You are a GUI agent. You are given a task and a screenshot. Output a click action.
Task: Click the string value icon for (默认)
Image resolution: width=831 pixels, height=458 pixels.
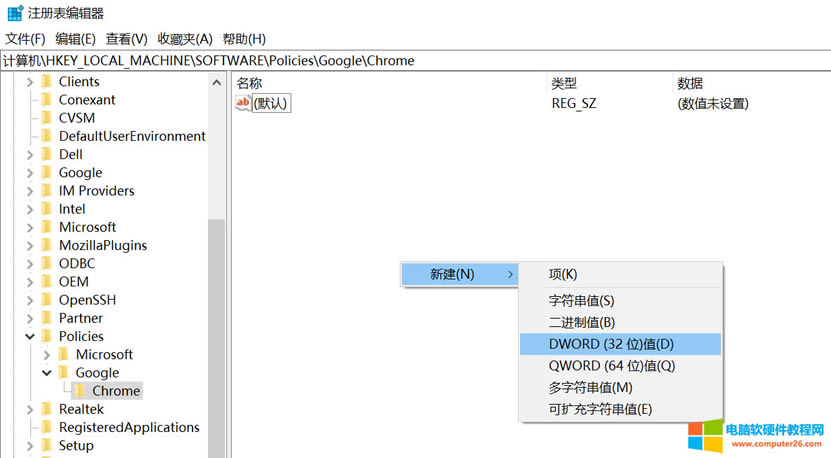pos(243,103)
